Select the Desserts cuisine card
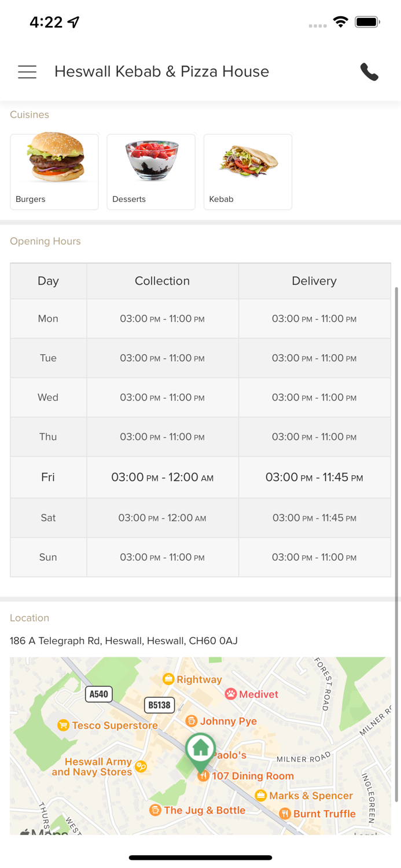 [x=151, y=171]
